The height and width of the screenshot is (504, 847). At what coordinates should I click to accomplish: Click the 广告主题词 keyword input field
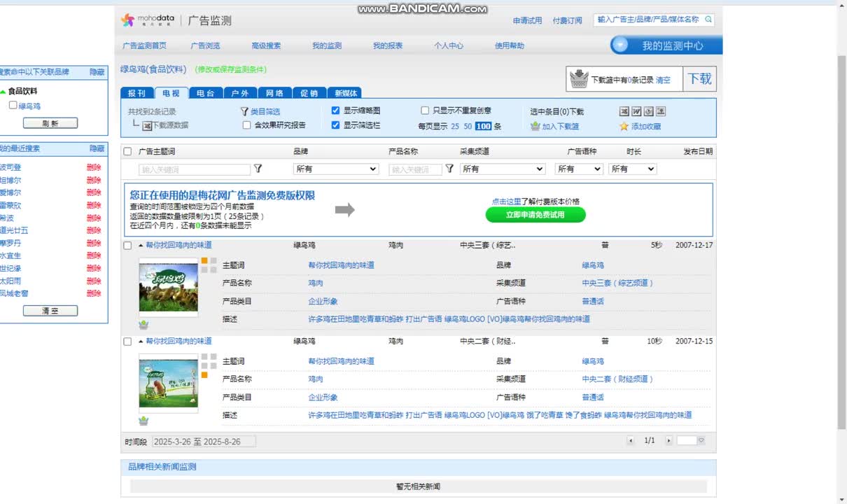tap(195, 169)
